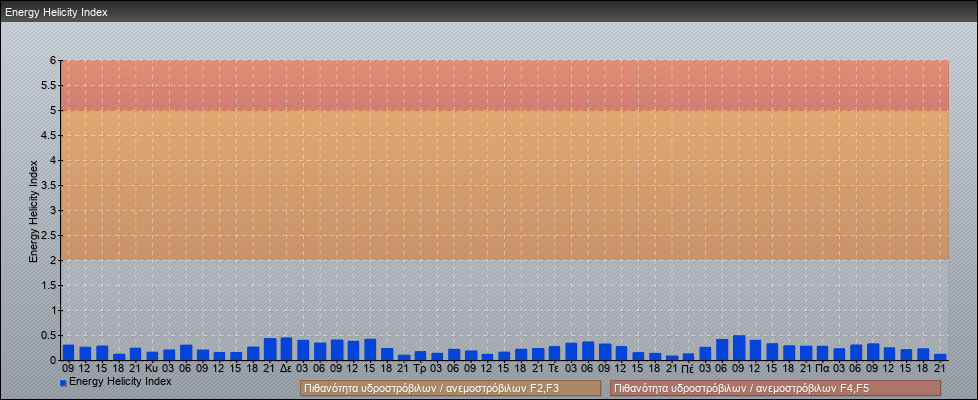Toggle the F4,F5 waterspout probability legend box
Screen dimensions: 978x400
775,388
